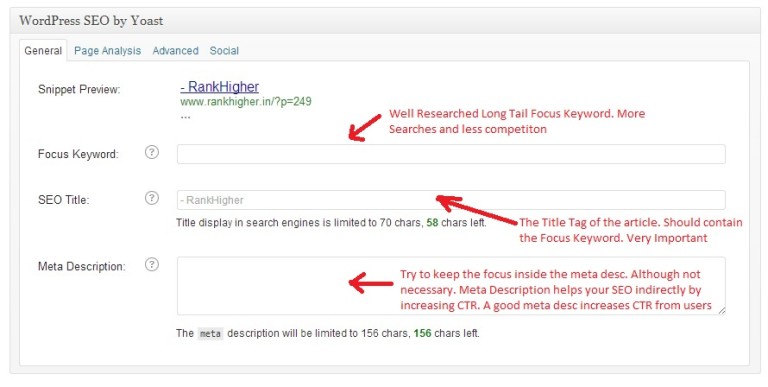This screenshot has height=387, width=768.
Task: Open the Meta Description help icon
Action: [152, 265]
